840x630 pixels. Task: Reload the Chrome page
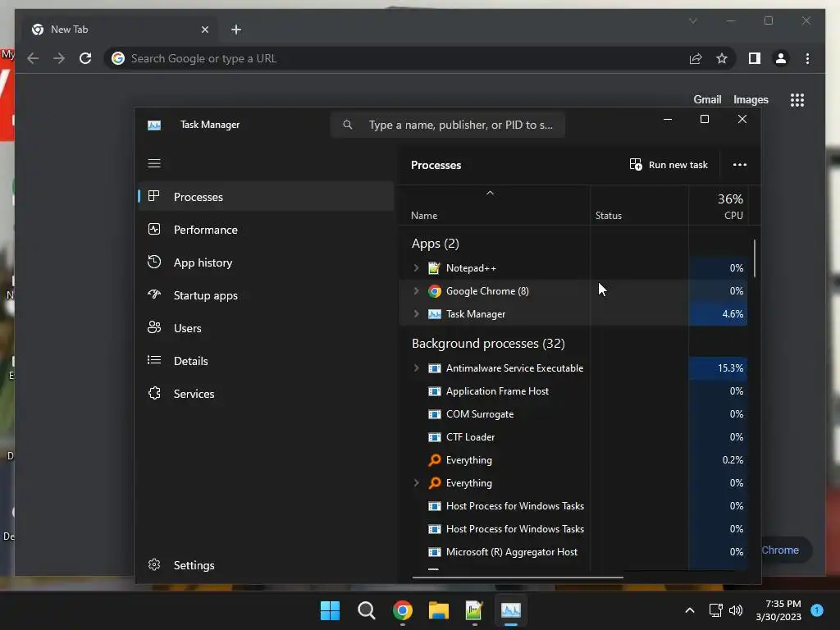tap(85, 58)
